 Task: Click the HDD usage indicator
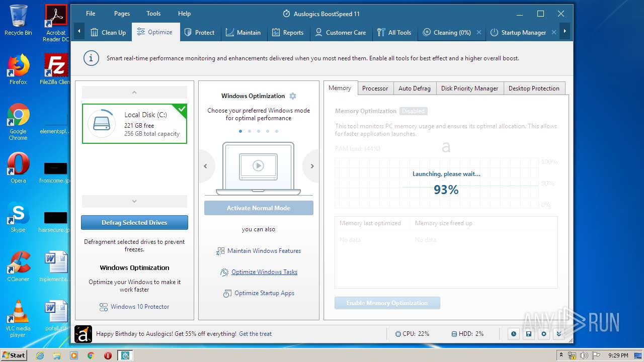click(467, 334)
